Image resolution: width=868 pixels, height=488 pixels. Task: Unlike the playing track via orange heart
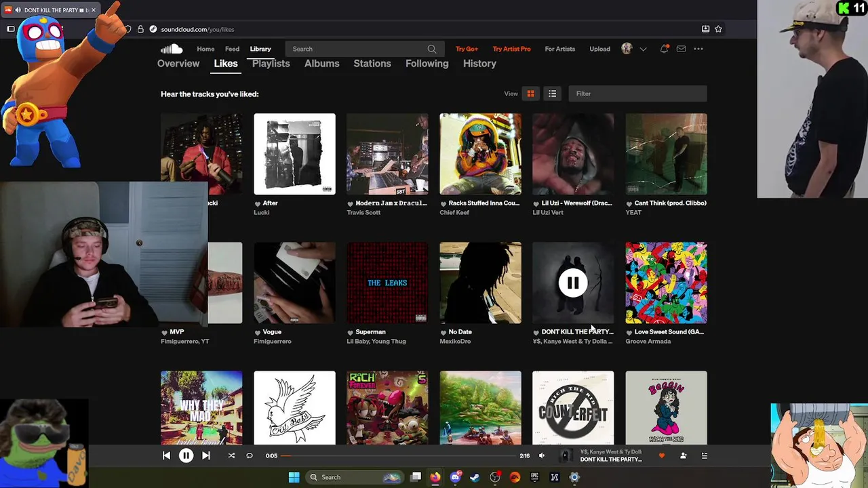[x=662, y=455]
